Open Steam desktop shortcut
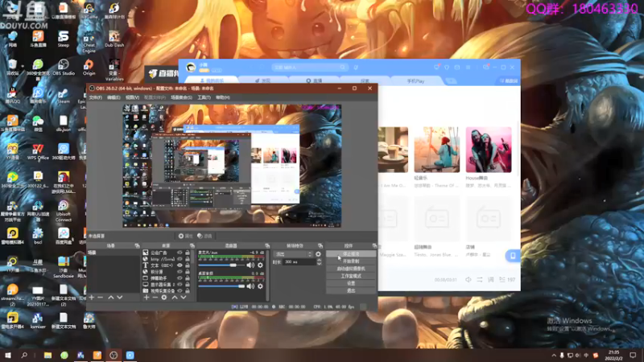The width and height of the screenshot is (644, 362). tap(64, 95)
